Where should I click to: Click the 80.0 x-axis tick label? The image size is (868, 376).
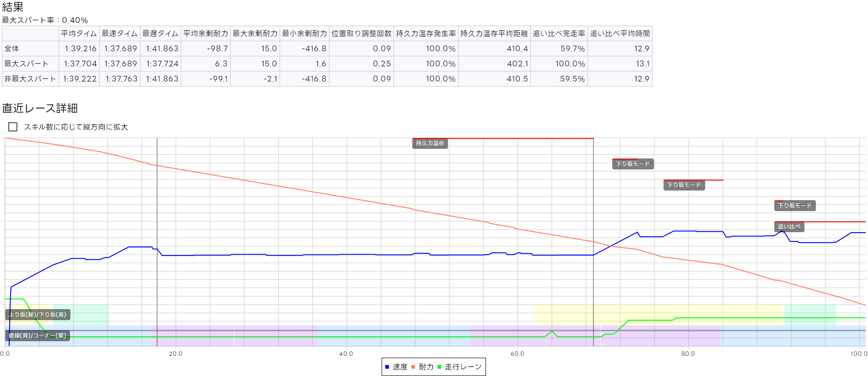[x=688, y=354]
